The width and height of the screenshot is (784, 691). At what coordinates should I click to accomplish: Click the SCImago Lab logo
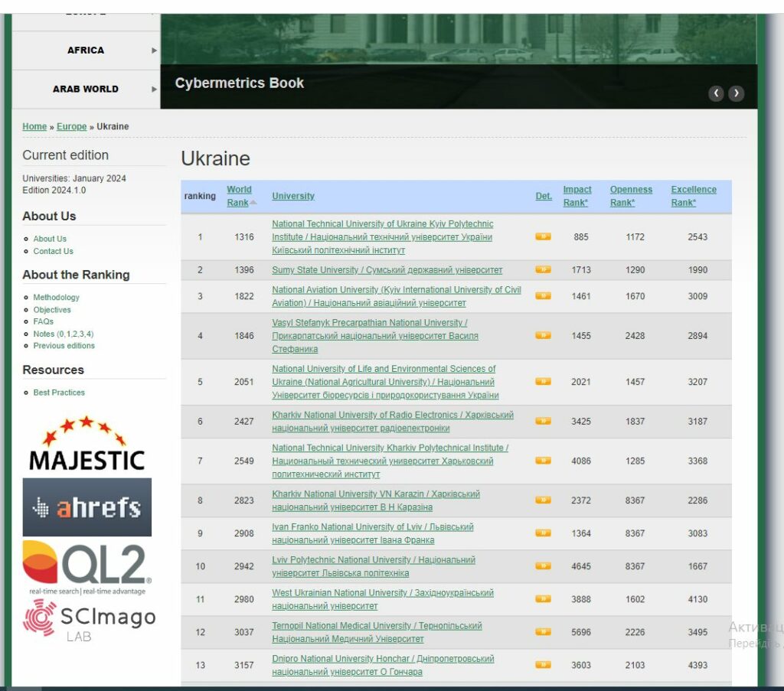point(88,619)
